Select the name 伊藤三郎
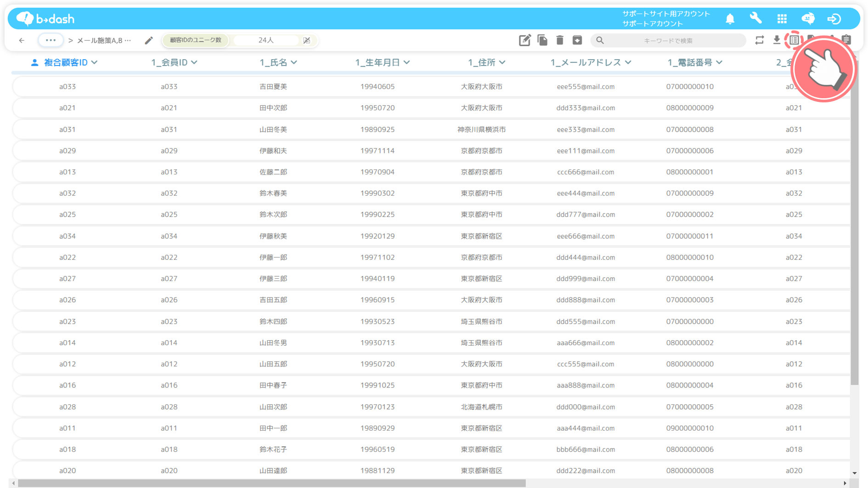 click(273, 279)
